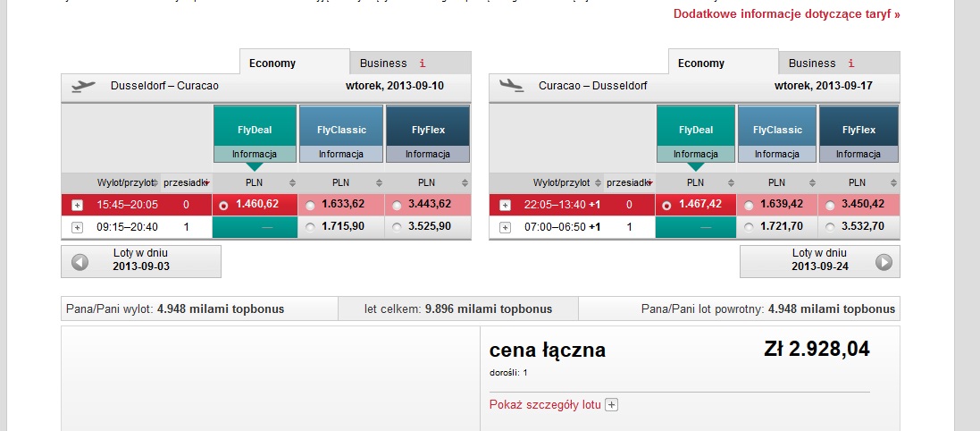Image resolution: width=980 pixels, height=431 pixels.
Task: Select return FlyClassic fare 1.721,70
Action: coord(748,228)
